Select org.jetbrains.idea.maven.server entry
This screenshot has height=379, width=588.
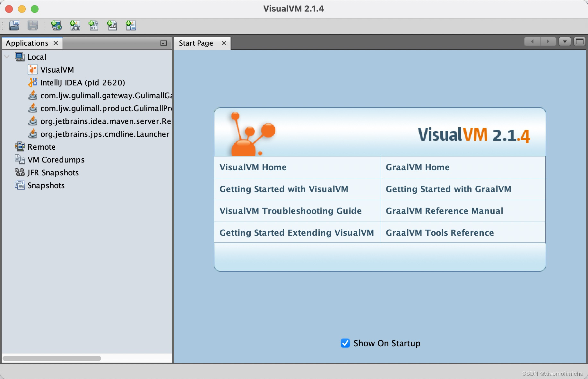pyautogui.click(x=106, y=121)
